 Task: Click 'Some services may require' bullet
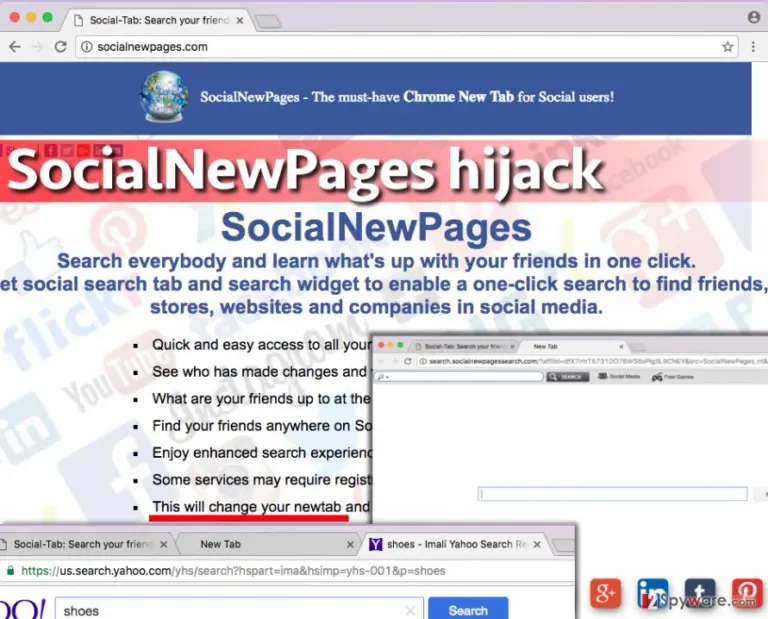[x=262, y=479]
